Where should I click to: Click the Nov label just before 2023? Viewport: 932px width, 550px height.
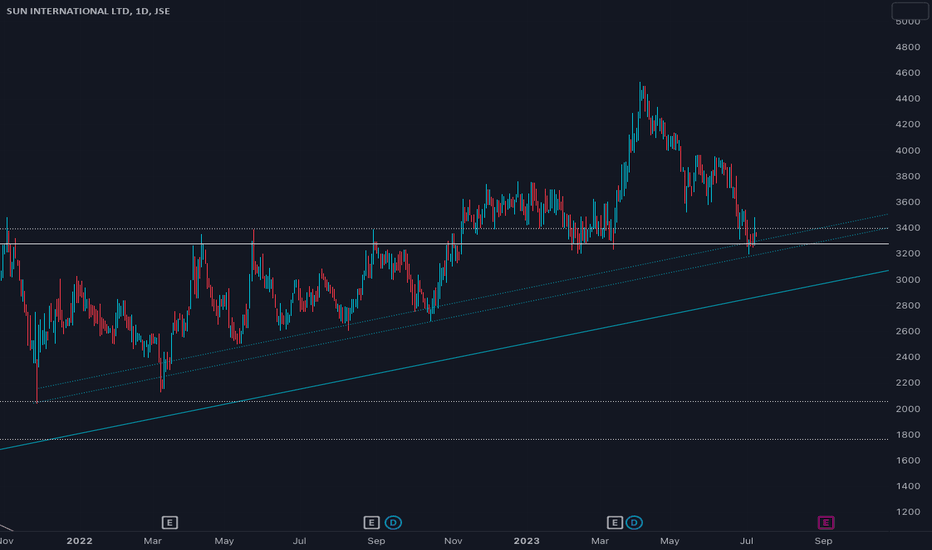pyautogui.click(x=453, y=540)
